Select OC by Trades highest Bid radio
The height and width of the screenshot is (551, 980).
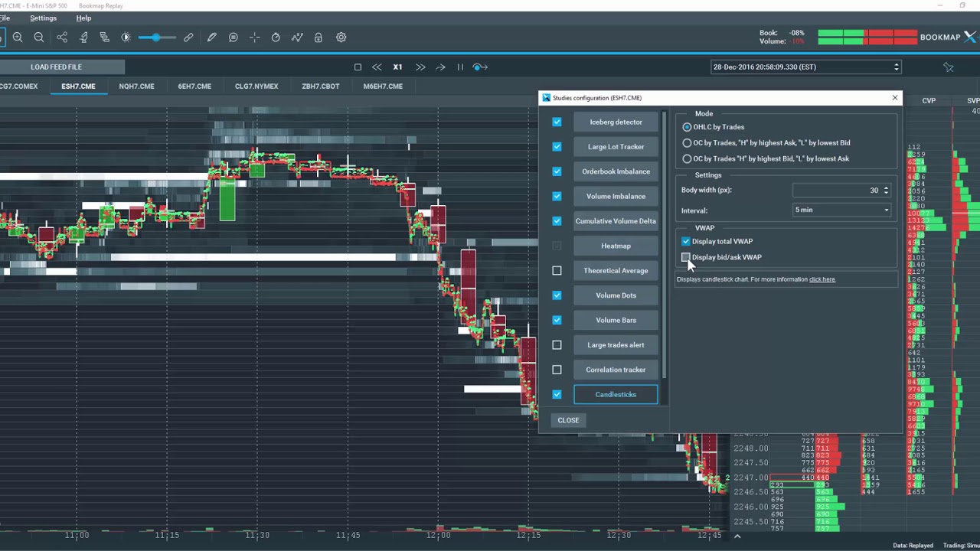pos(687,159)
